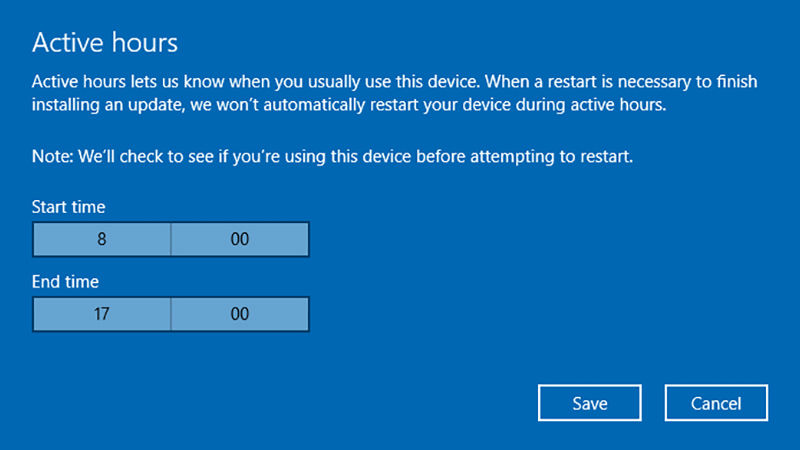The image size is (800, 450).
Task: Cancel the Active hours dialog
Action: point(716,403)
